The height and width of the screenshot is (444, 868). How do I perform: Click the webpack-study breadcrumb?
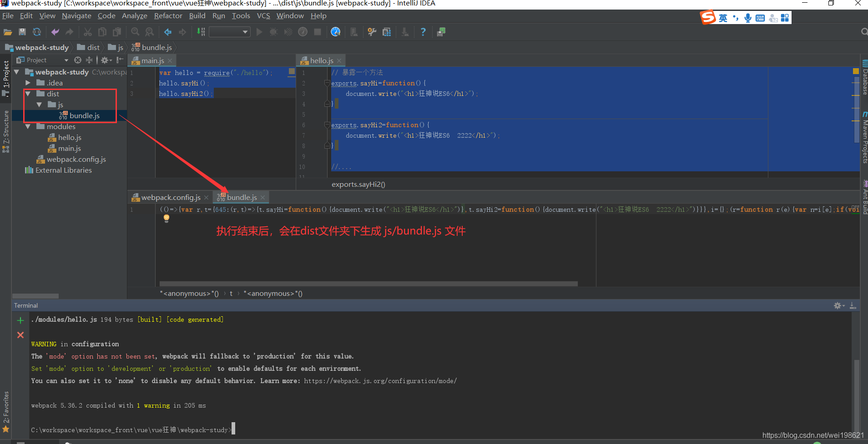(37, 47)
